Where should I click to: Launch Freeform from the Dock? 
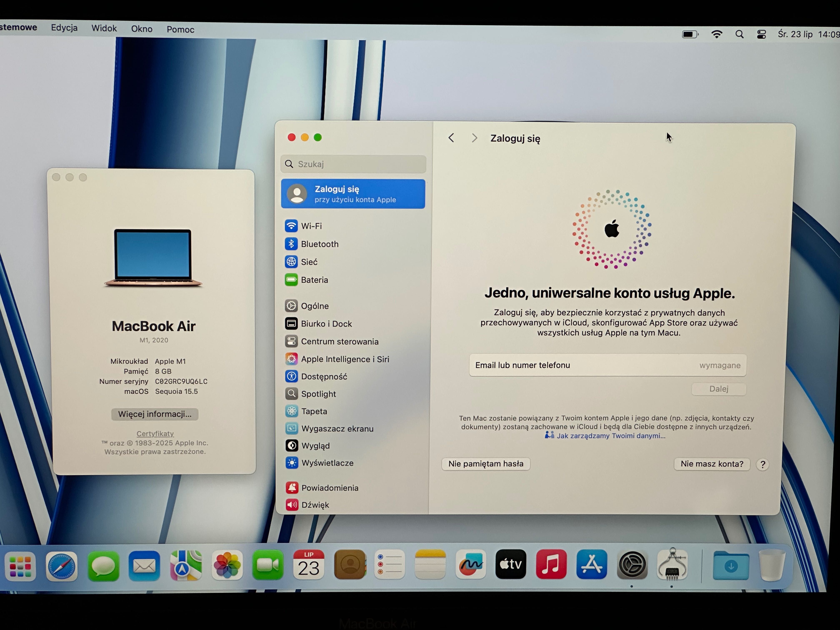tap(470, 564)
